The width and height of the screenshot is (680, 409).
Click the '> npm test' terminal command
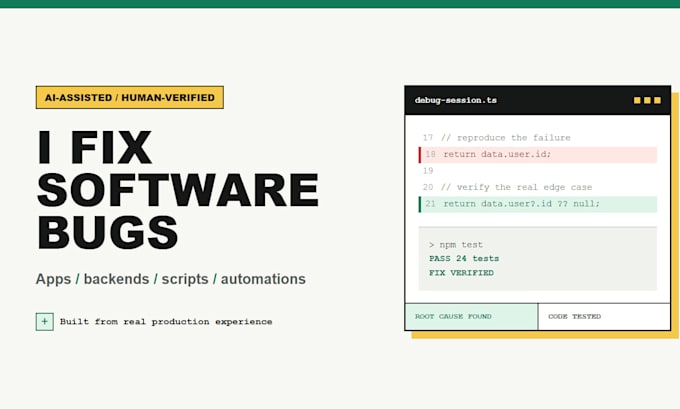456,245
